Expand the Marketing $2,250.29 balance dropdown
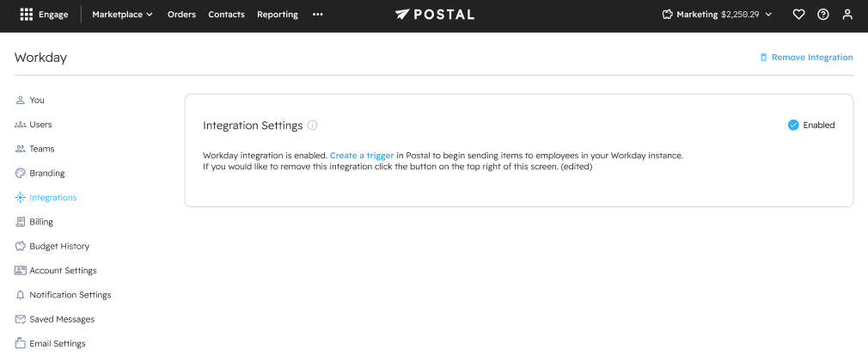 tap(767, 15)
